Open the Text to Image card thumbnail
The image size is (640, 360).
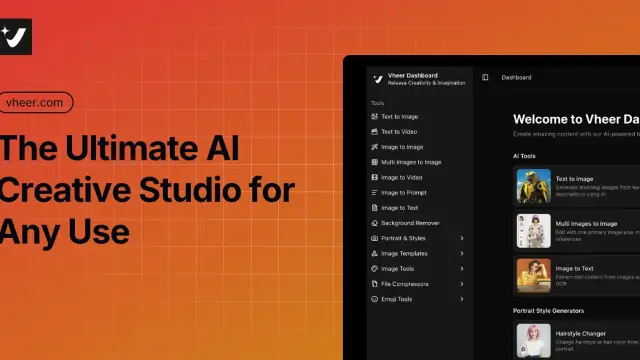(x=533, y=186)
